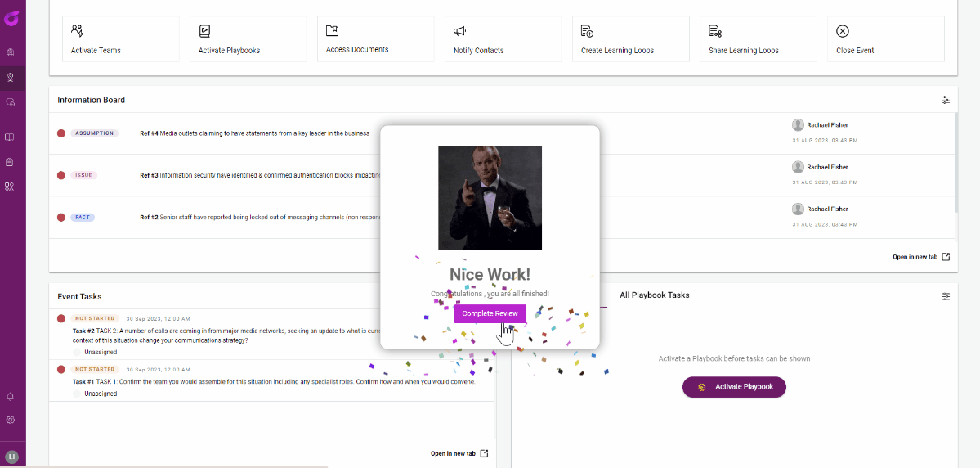The image size is (980, 468).
Task: Switch to the All Playbook Tasks tab
Action: 654,295
